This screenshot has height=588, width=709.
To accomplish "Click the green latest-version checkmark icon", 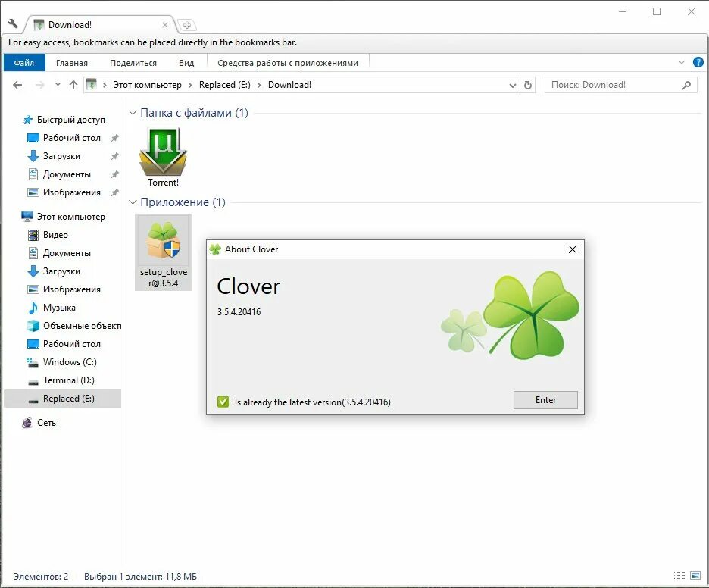I will (x=223, y=402).
